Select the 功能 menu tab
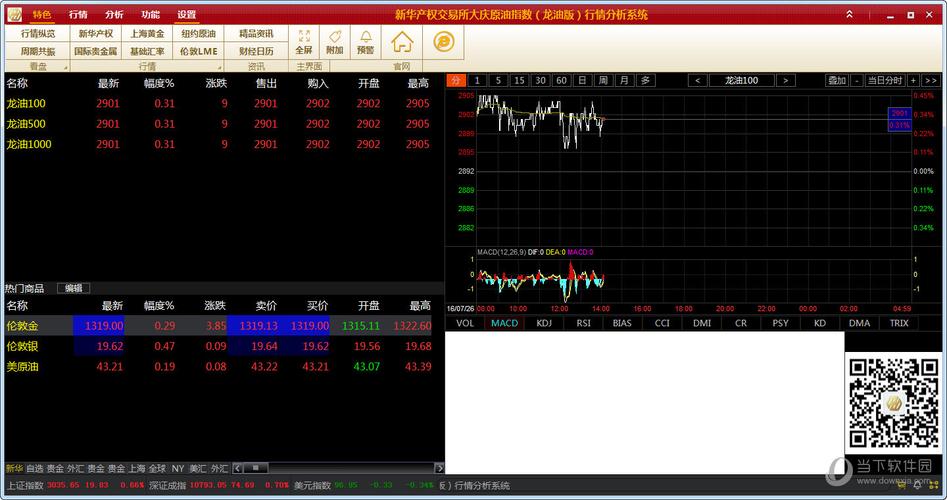Viewport: 947px width, 500px height. (x=150, y=14)
